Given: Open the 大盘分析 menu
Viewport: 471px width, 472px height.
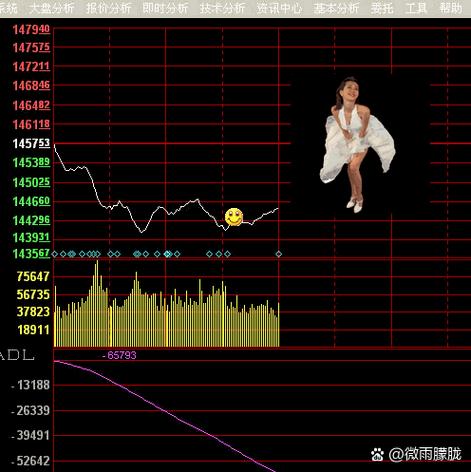Looking at the screenshot, I should (x=52, y=8).
